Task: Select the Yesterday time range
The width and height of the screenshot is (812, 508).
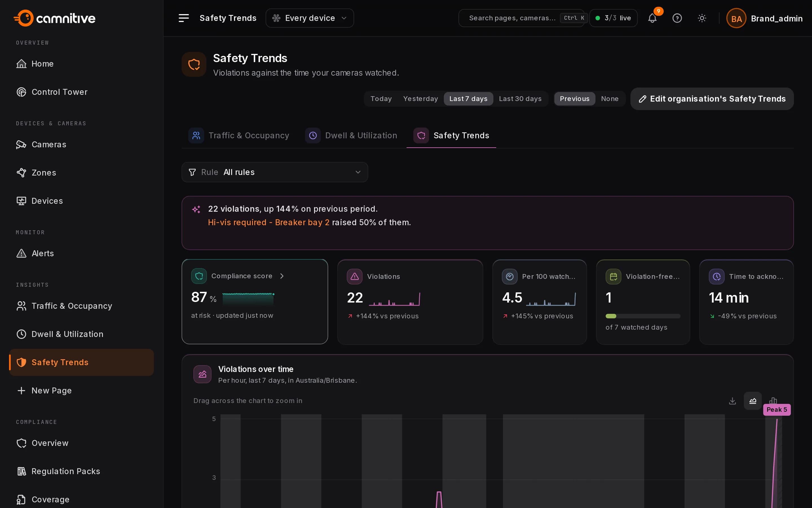Action: coord(420,99)
